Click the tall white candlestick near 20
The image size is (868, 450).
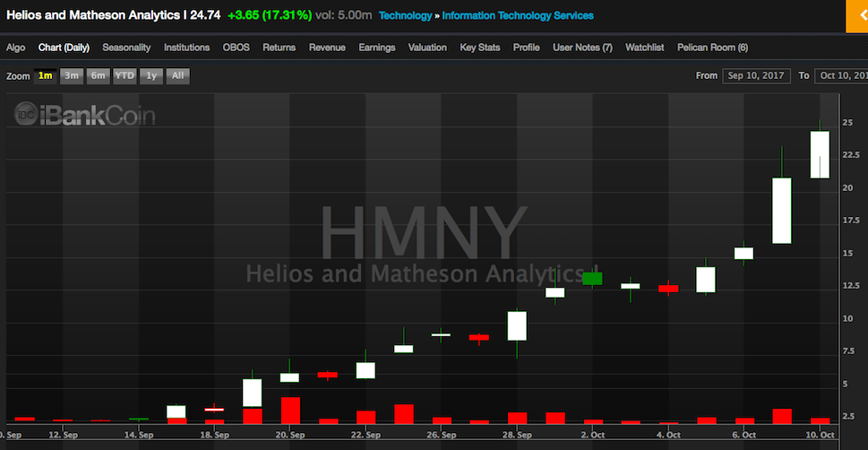pos(782,211)
